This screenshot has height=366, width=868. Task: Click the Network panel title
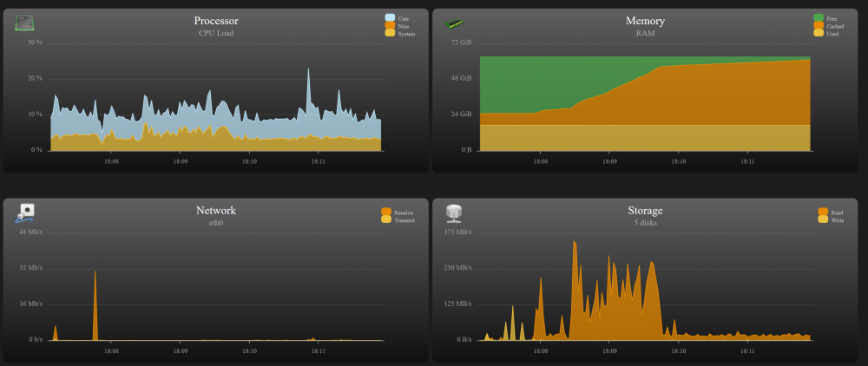[x=216, y=211]
